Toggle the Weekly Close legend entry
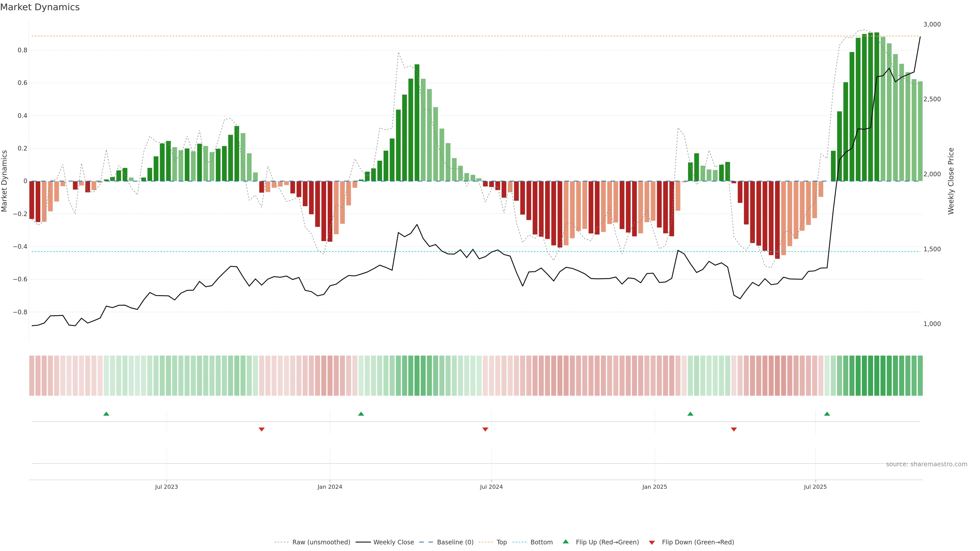Image resolution: width=980 pixels, height=551 pixels. click(393, 542)
